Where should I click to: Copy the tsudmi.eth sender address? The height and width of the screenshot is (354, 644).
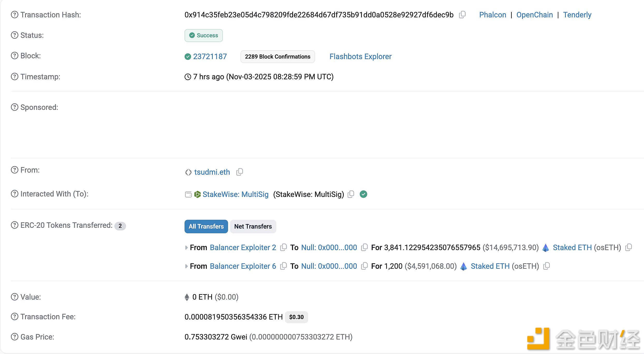tap(240, 172)
